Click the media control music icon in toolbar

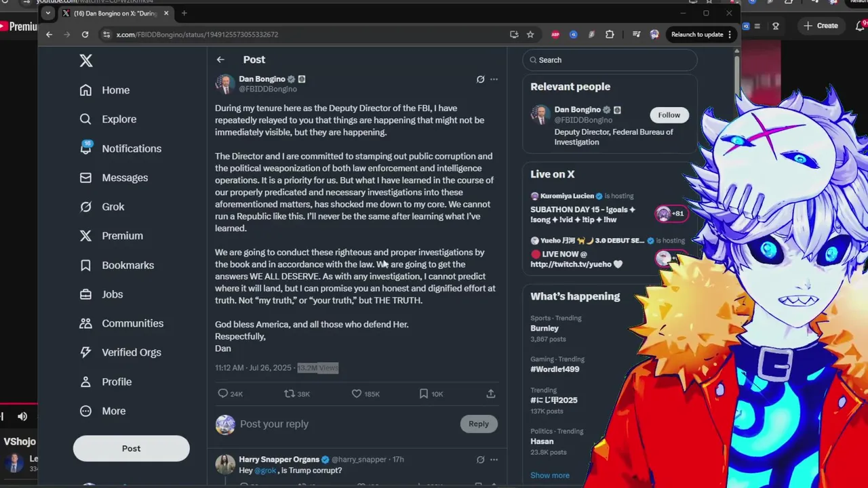636,35
